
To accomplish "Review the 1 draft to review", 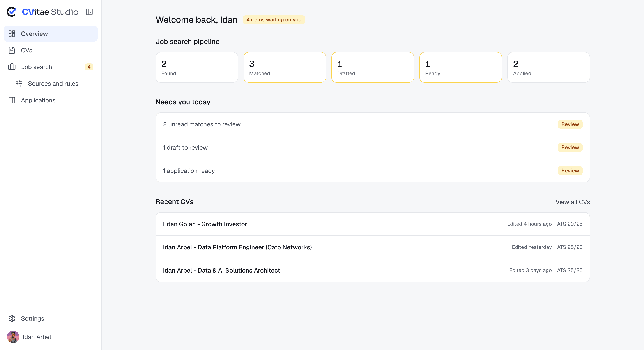I will coord(570,147).
